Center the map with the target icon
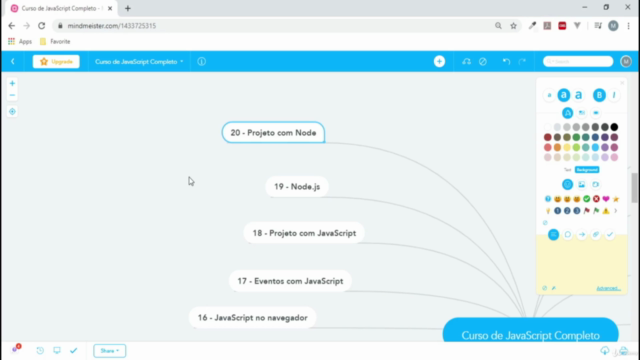This screenshot has width=640, height=360. pos(12,111)
